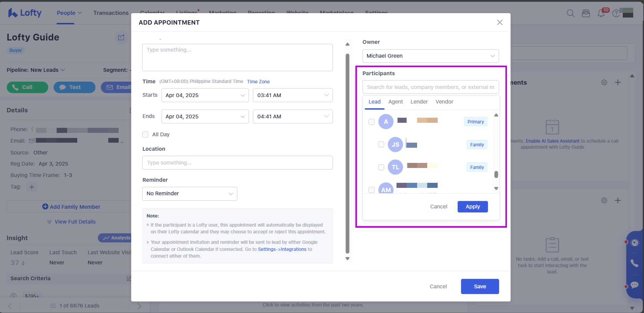
Task: Click the phone dialer icon on right sidebar
Action: 635,263
